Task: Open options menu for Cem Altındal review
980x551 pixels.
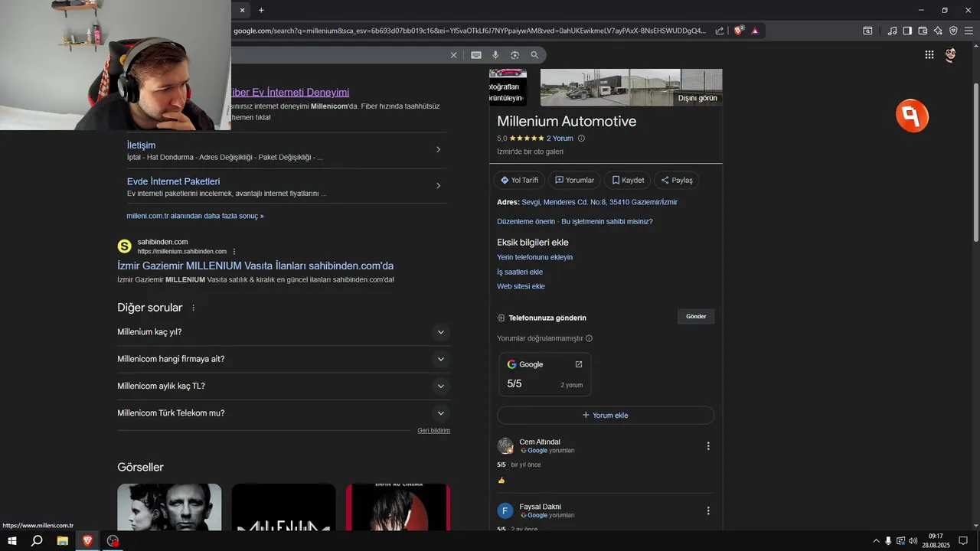Action: pyautogui.click(x=707, y=446)
